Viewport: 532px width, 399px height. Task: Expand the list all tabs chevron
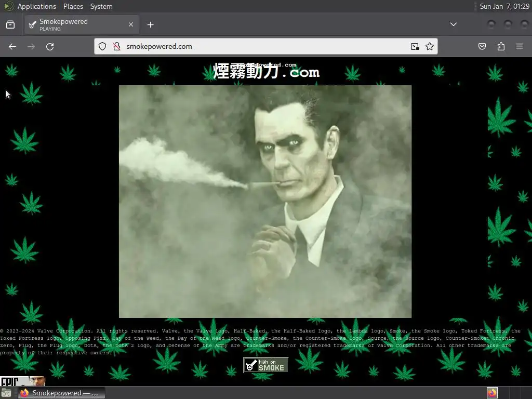(x=453, y=24)
